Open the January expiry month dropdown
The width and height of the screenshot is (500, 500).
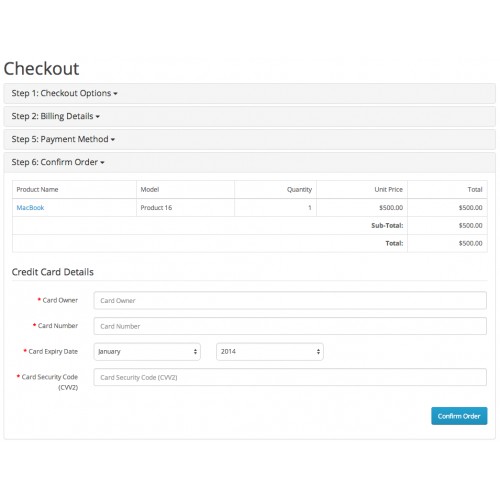tap(147, 352)
